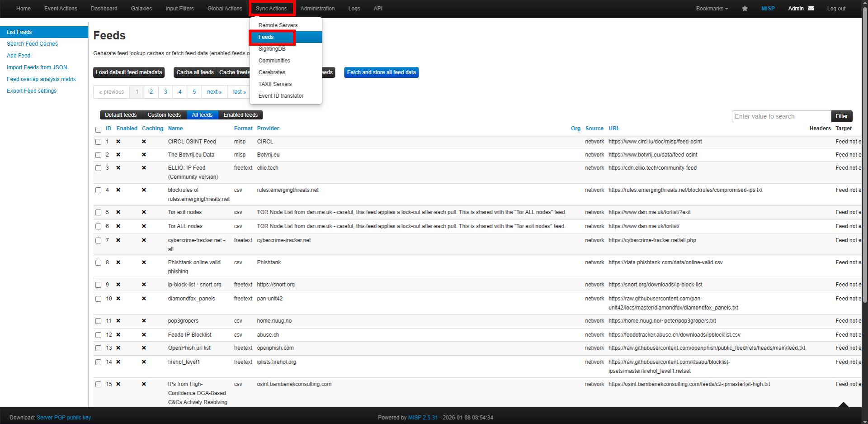Click Server PGP public key link
This screenshot has height=424, width=868.
point(64,418)
